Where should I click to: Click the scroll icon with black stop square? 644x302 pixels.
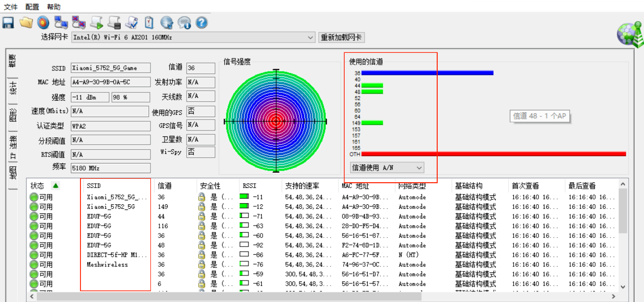(114, 23)
